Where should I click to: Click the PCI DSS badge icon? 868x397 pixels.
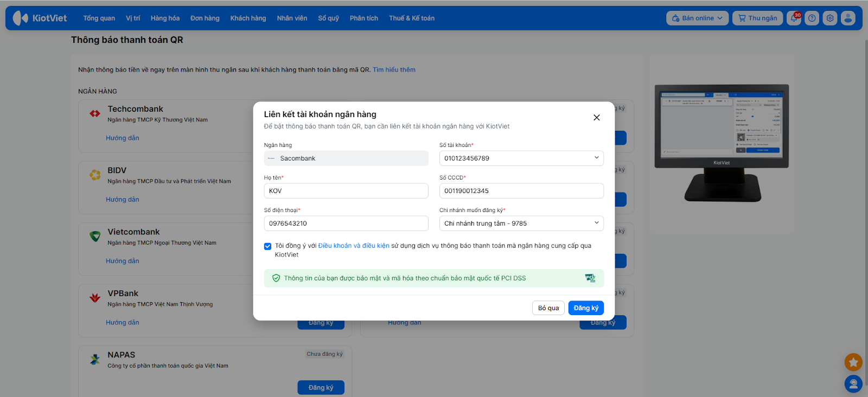pos(590,278)
